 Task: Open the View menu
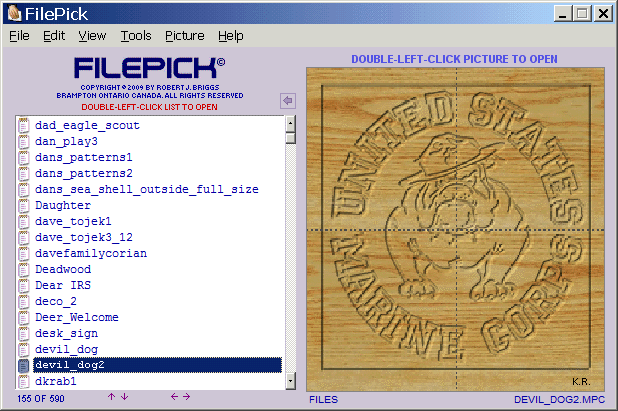92,36
